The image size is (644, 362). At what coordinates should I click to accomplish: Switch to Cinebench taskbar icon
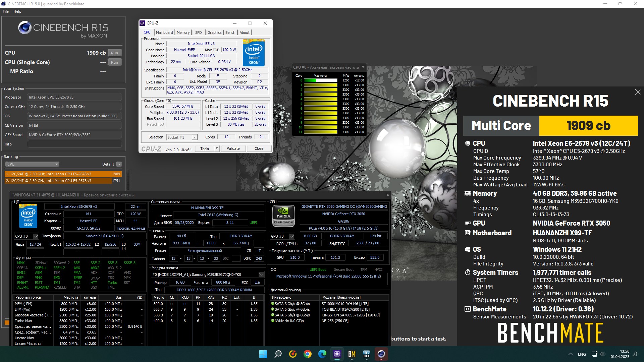381,354
